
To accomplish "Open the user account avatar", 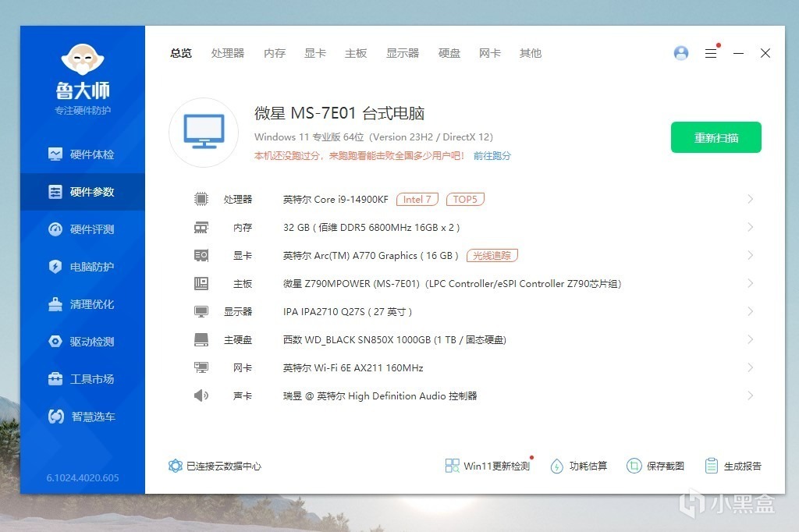I will pyautogui.click(x=680, y=53).
